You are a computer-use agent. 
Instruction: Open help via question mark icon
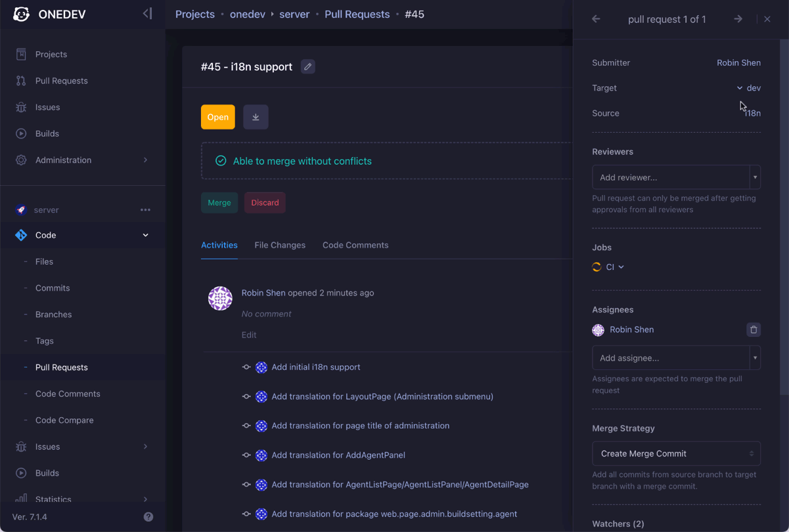coord(148,517)
